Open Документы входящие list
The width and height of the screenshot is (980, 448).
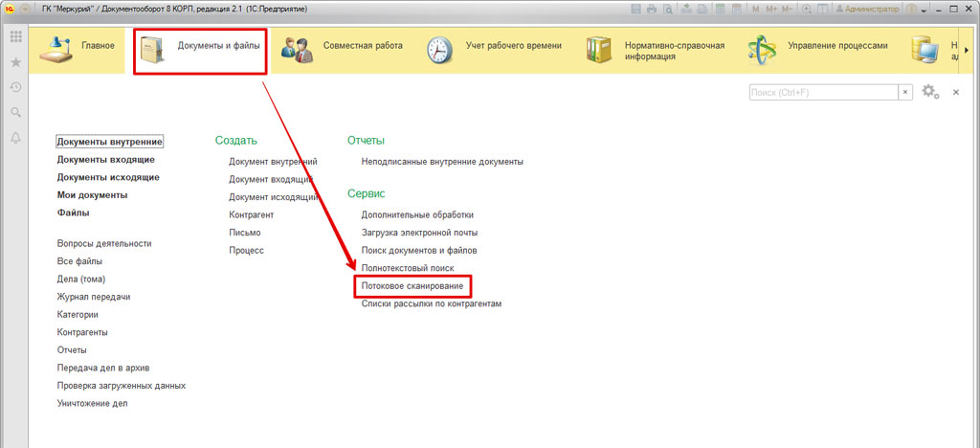coord(107,160)
